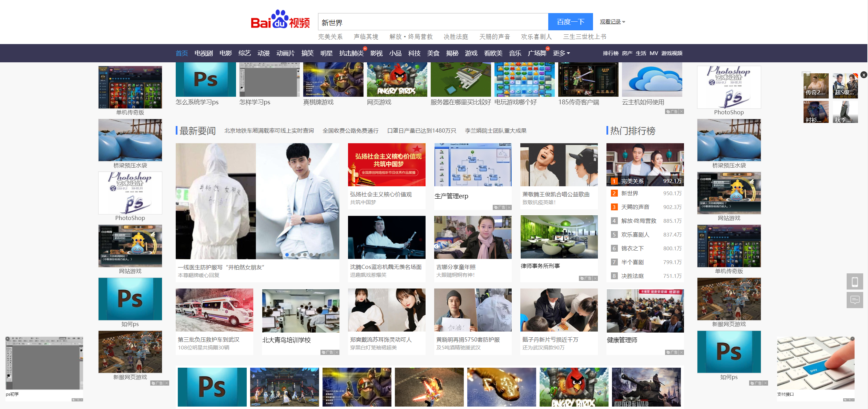
Task: Open 沈腾Cos蓝忘机魏无羡名场面 video
Action: 387,237
